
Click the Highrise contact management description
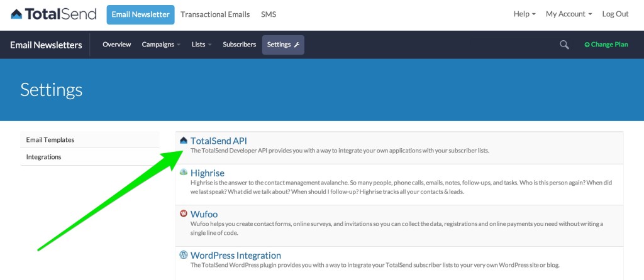[x=401, y=187]
